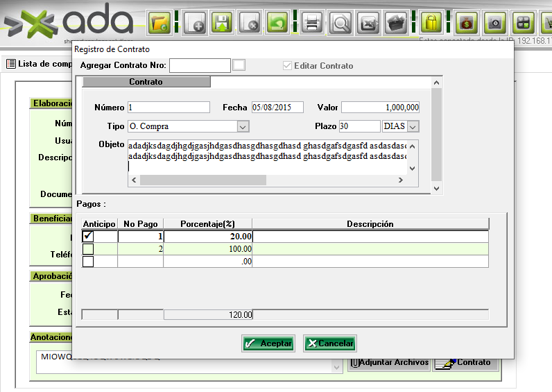Uncheck Anticipo for payment 1

coord(88,236)
